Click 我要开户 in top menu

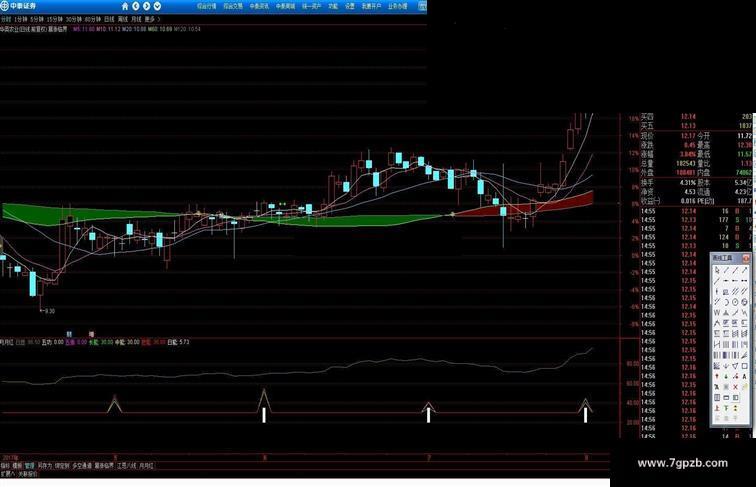click(371, 6)
